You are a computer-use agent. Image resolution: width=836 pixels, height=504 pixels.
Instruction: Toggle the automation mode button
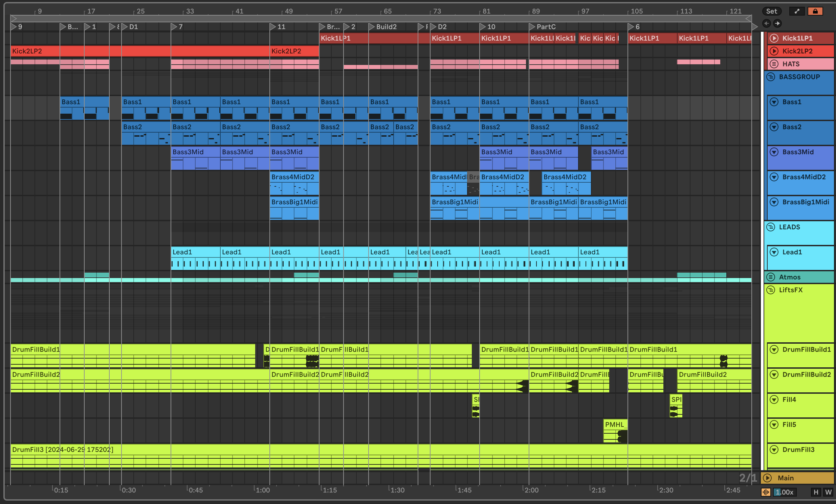797,11
